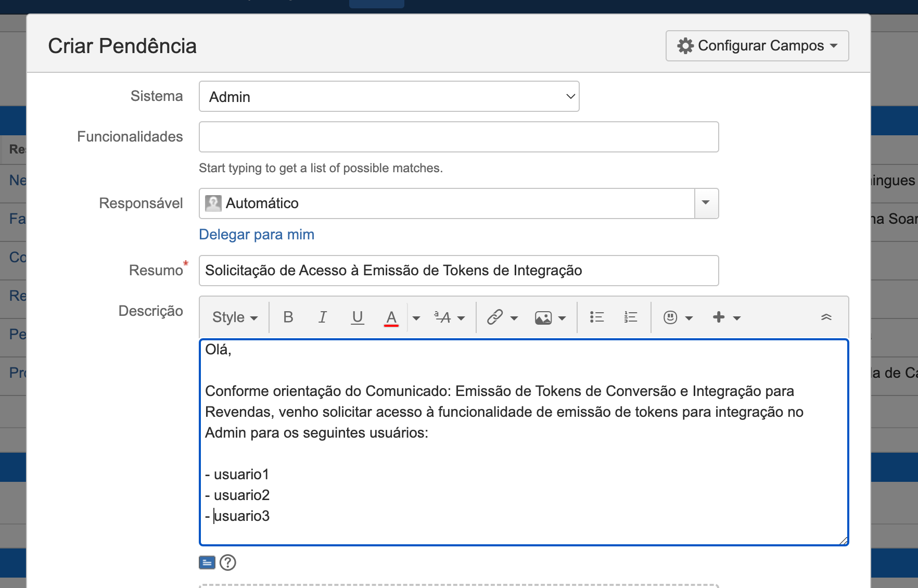Insert bulleted list in description
The width and height of the screenshot is (918, 588).
596,317
